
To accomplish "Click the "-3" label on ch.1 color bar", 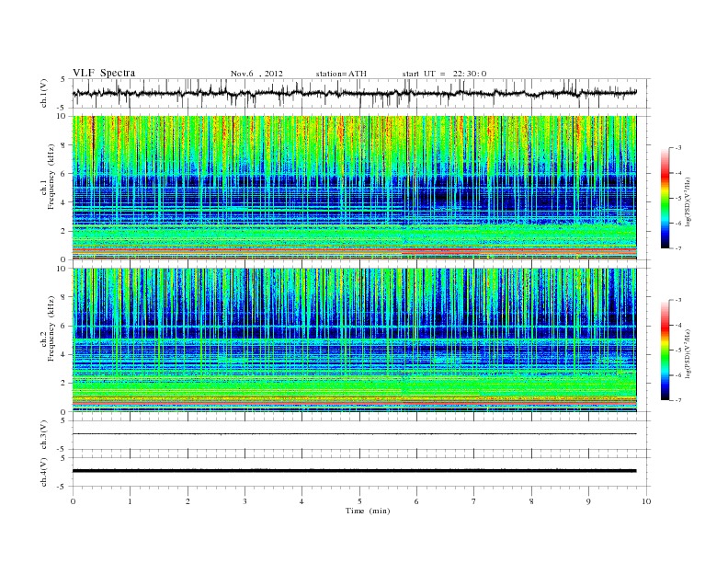I will pos(677,148).
